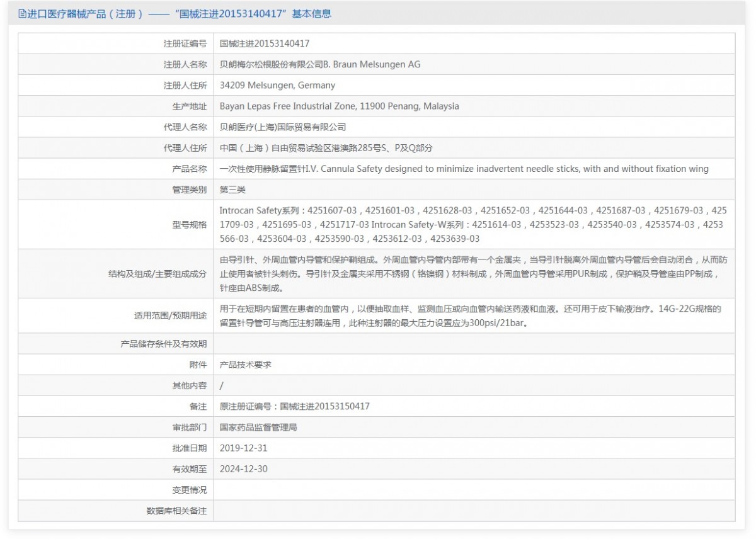Image resolution: width=756 pixels, height=539 pixels.
Task: Select the 结构及组成/主要组成成分 row label
Action: (157, 274)
